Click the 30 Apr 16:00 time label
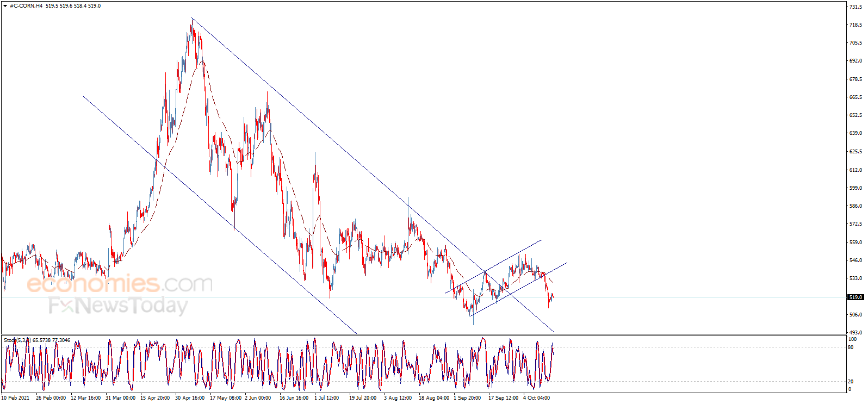 [x=190, y=398]
